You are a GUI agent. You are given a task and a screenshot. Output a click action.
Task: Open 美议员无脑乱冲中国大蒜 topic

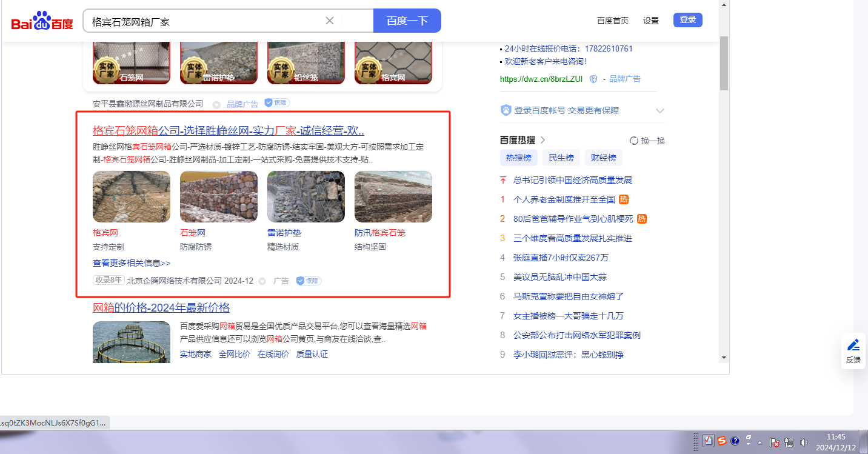click(560, 277)
